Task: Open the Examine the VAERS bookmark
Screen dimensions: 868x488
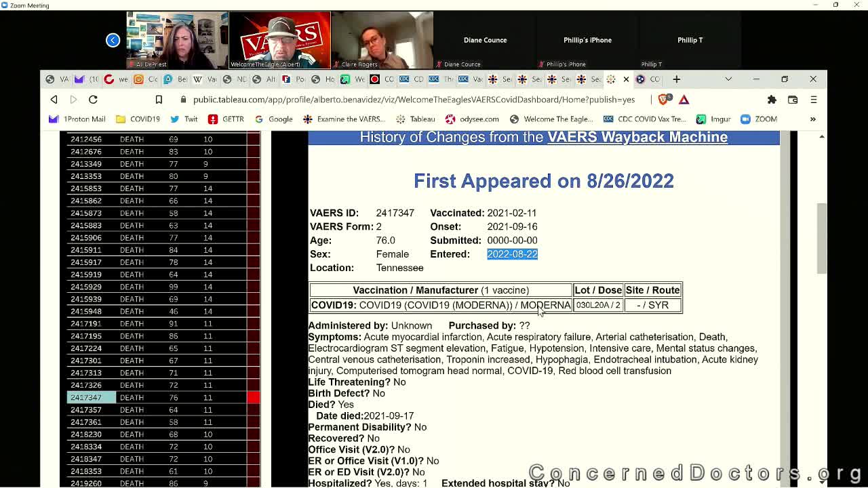Action: click(344, 119)
